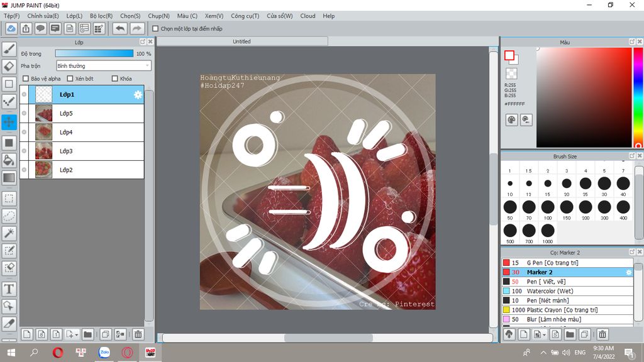Toggle visibility of layer Lớp3
This screenshot has width=644, height=362.
(x=25, y=151)
